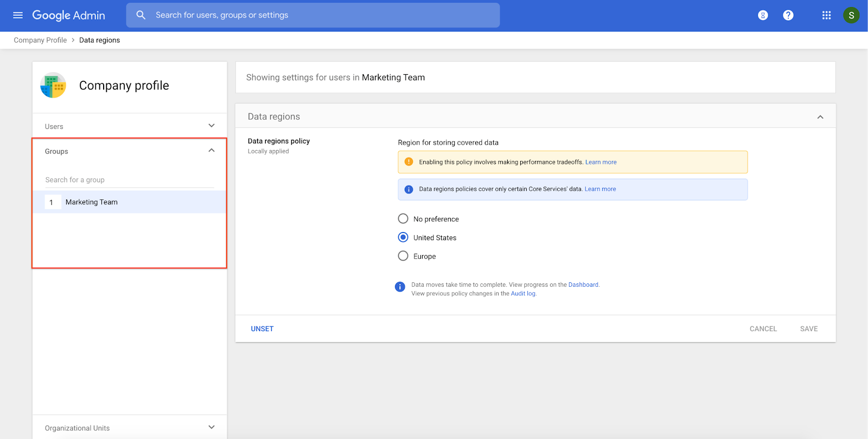This screenshot has width=868, height=439.
Task: Collapse the Groups section
Action: click(212, 151)
